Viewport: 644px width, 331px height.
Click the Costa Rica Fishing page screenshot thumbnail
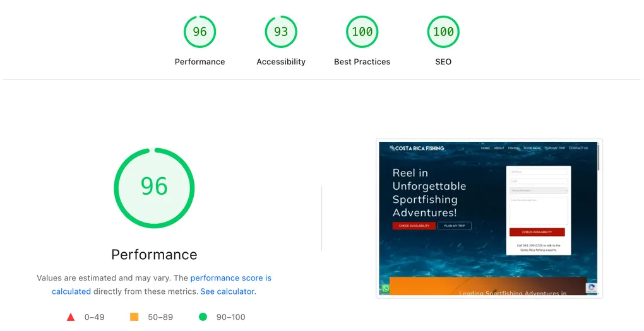coord(489,219)
